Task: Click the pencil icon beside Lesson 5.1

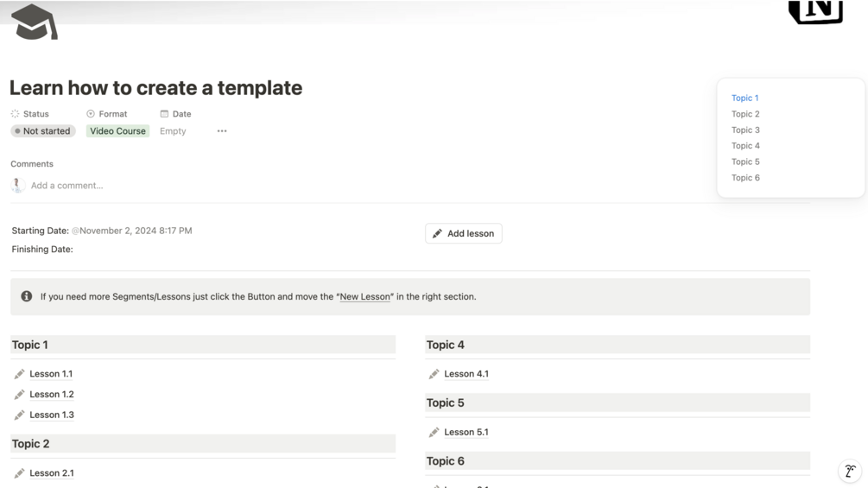Action: [x=434, y=433]
